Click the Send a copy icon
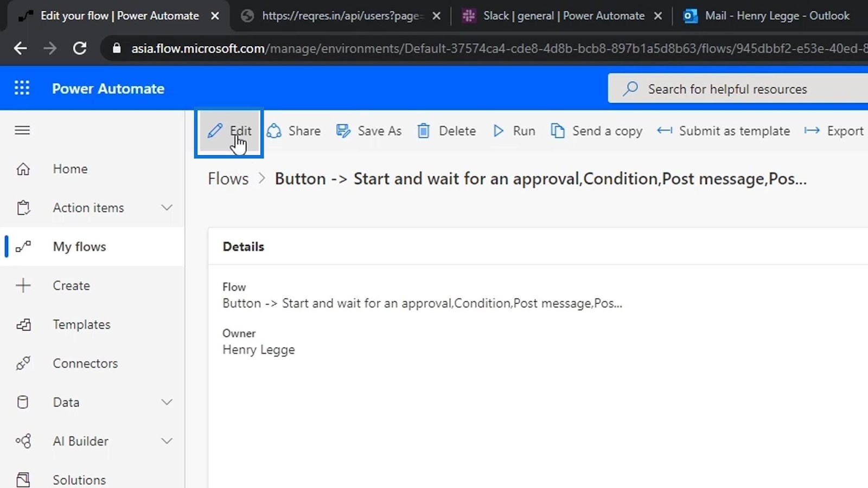The width and height of the screenshot is (868, 488). (557, 131)
